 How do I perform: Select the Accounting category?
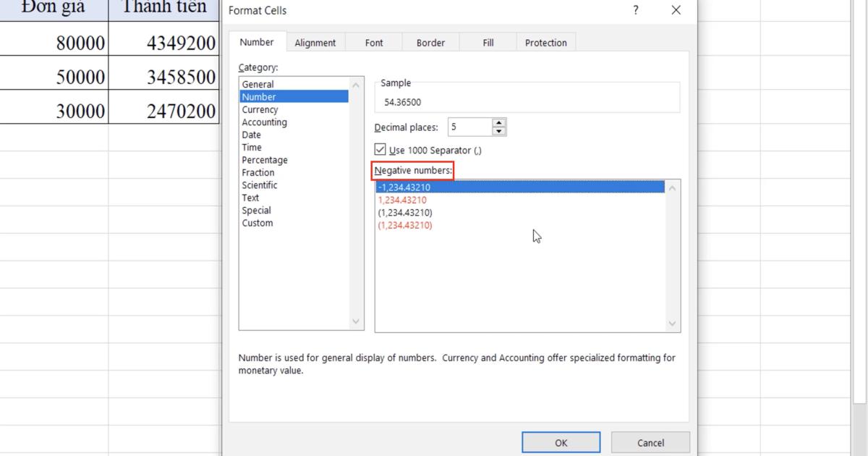click(x=264, y=122)
